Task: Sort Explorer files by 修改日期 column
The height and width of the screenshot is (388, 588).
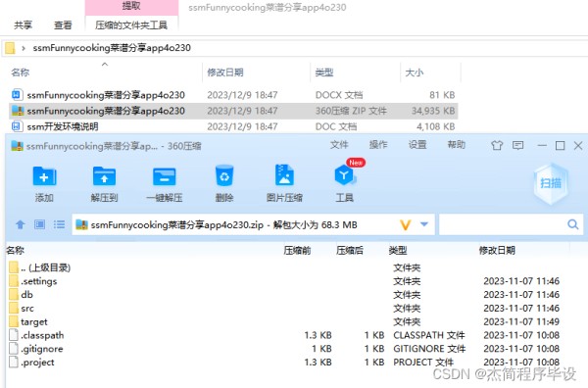Action: [x=225, y=73]
